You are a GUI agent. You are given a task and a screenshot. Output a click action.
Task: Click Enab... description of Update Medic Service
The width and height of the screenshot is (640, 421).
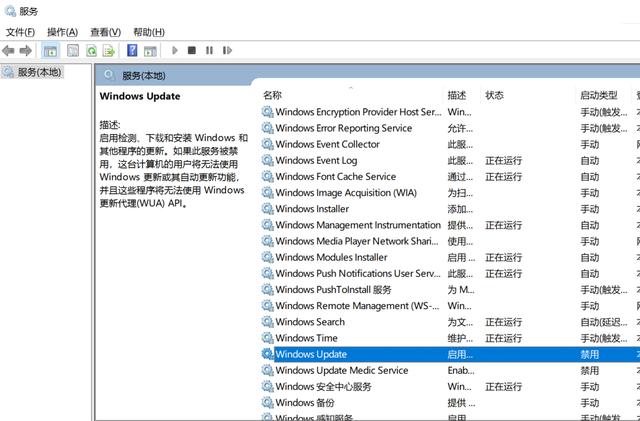point(461,370)
